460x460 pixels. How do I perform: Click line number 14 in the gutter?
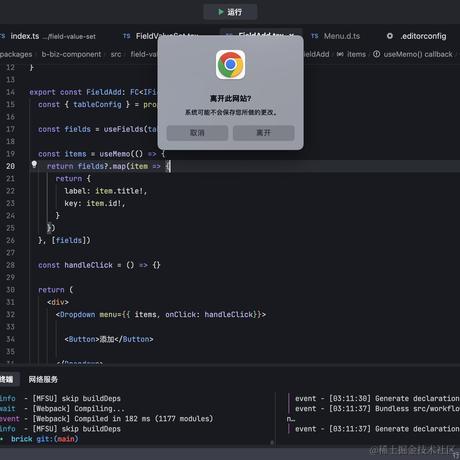(x=10, y=92)
